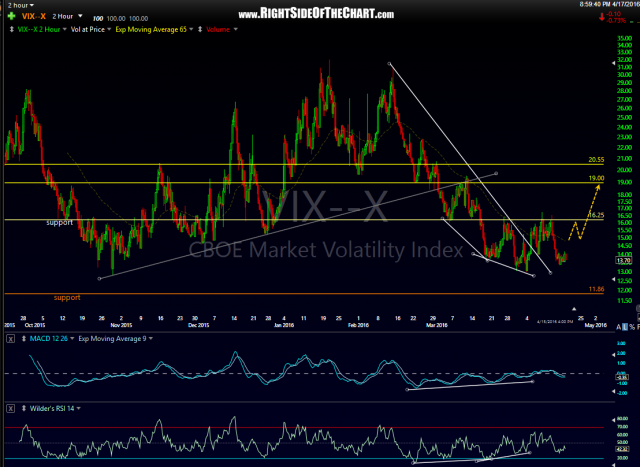
Task: Click the green plus add-indicator icon
Action: (x=11, y=16)
